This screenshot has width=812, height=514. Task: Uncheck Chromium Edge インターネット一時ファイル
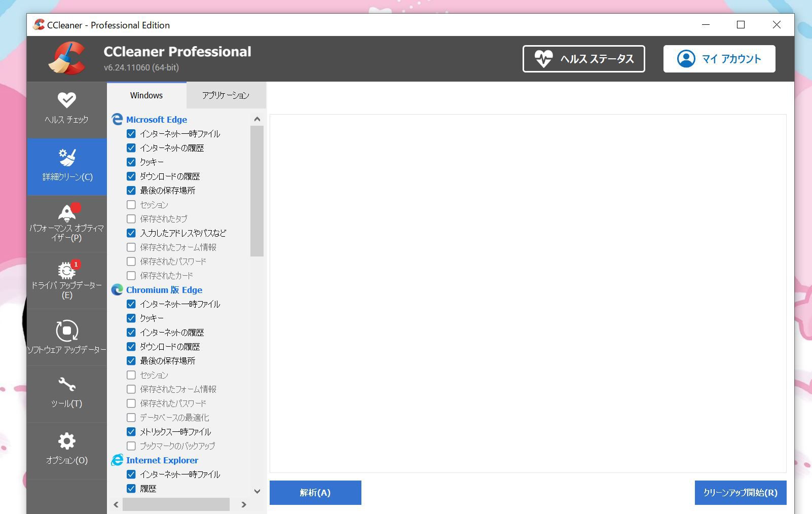pos(131,304)
